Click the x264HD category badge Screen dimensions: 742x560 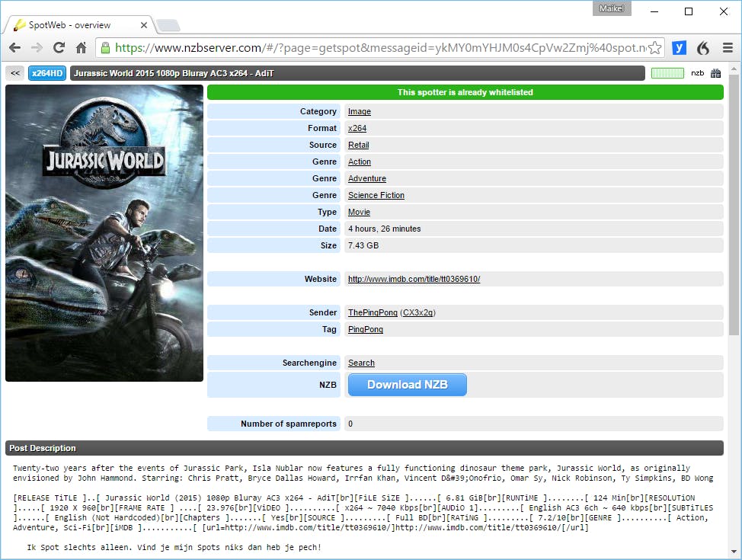click(46, 73)
